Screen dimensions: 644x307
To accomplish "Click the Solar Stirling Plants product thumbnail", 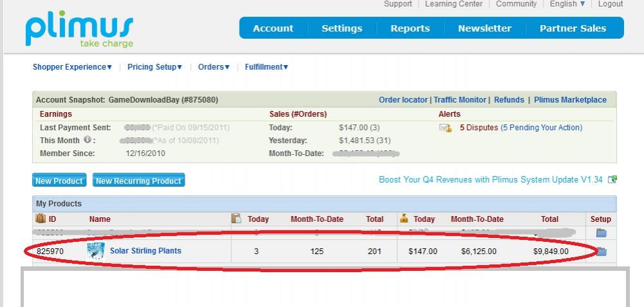I will point(96,251).
